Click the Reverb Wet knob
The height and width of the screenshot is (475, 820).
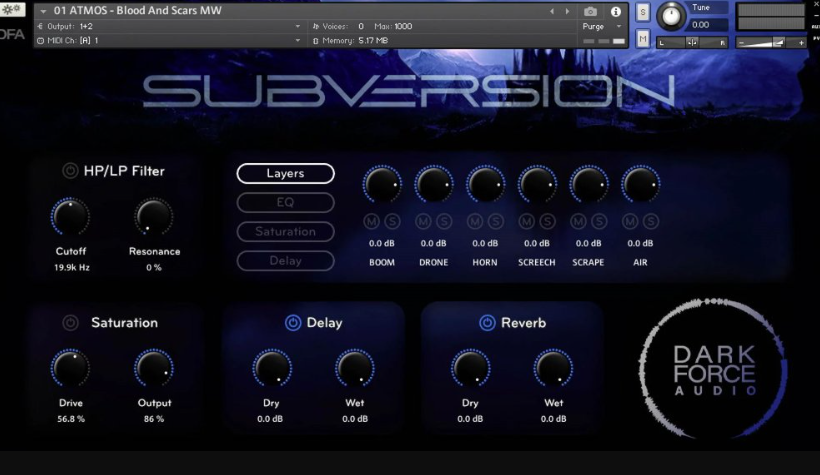pyautogui.click(x=553, y=368)
